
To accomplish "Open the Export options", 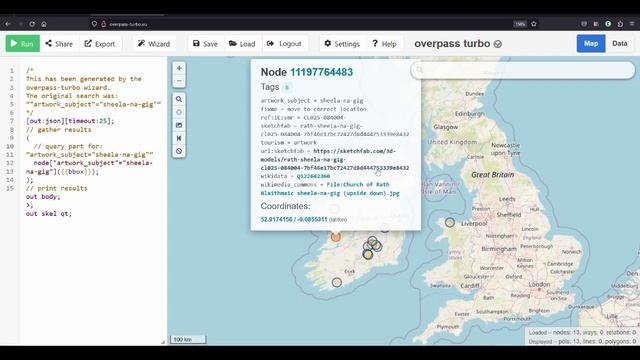I will (x=100, y=44).
